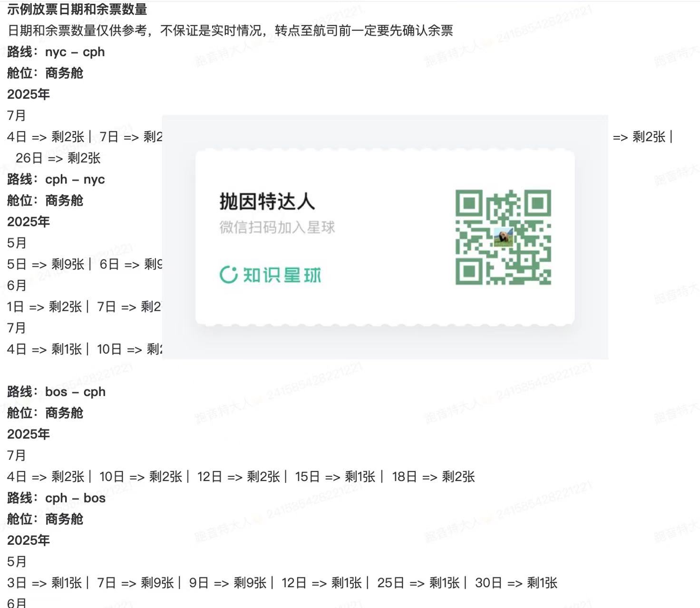Click the entry 5日 => 剩9张
700x608 pixels.
pos(46,264)
